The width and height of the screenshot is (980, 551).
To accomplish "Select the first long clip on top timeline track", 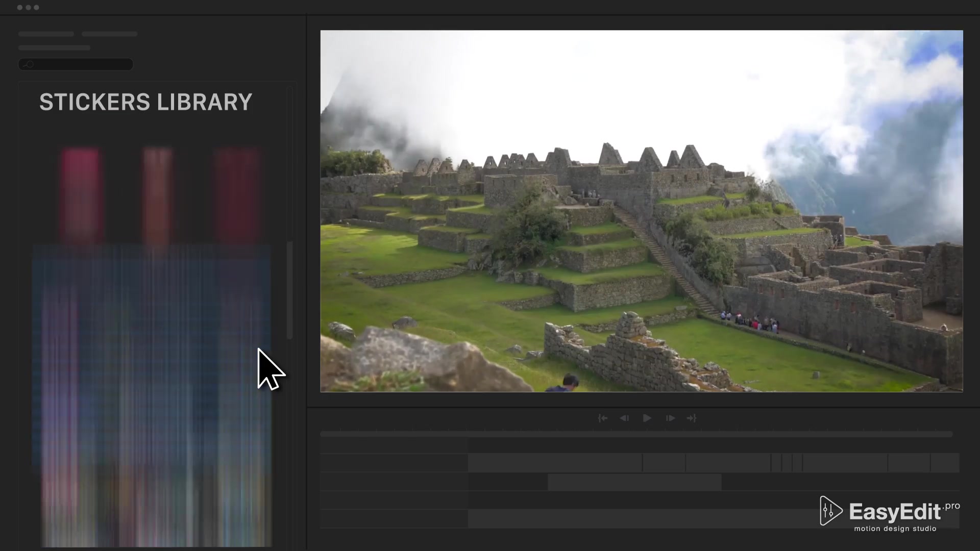I will [x=555, y=463].
